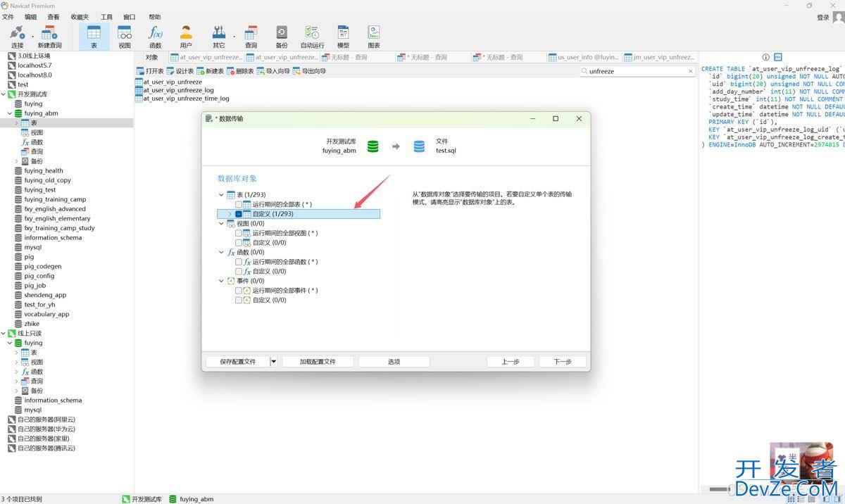Open the 图表 (Chart) toolbar icon
This screenshot has width=845, height=504.
(374, 36)
